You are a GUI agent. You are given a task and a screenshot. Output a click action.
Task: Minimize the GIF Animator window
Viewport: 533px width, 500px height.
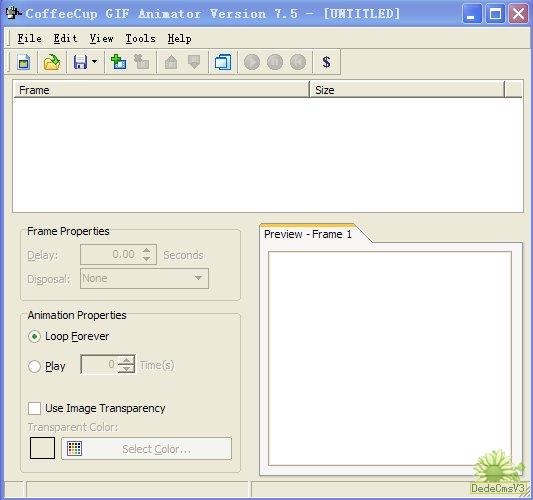pyautogui.click(x=471, y=14)
